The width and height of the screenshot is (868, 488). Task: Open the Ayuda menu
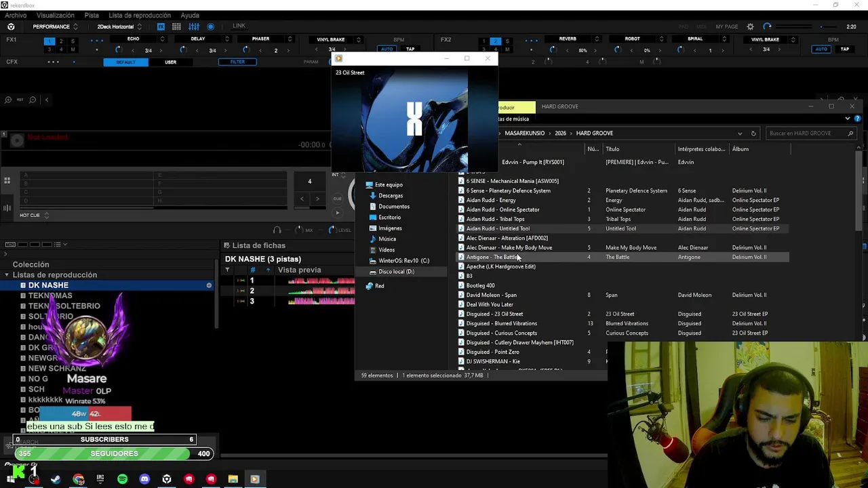pyautogui.click(x=190, y=15)
